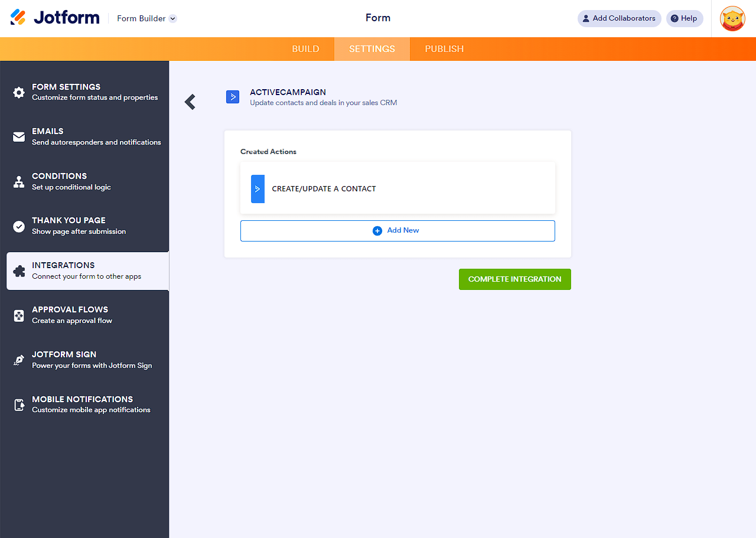The image size is (756, 538).
Task: Click the Emails envelope icon
Action: (x=19, y=137)
